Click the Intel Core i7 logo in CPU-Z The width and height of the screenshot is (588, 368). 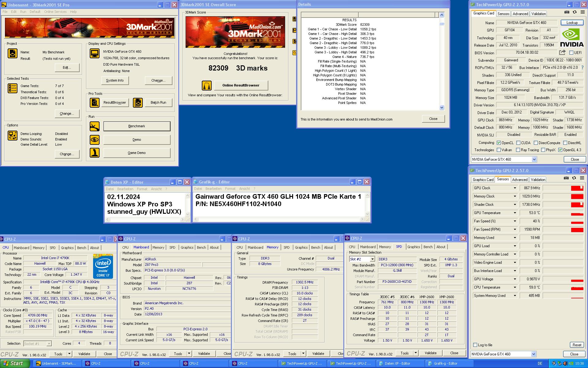[x=103, y=266]
